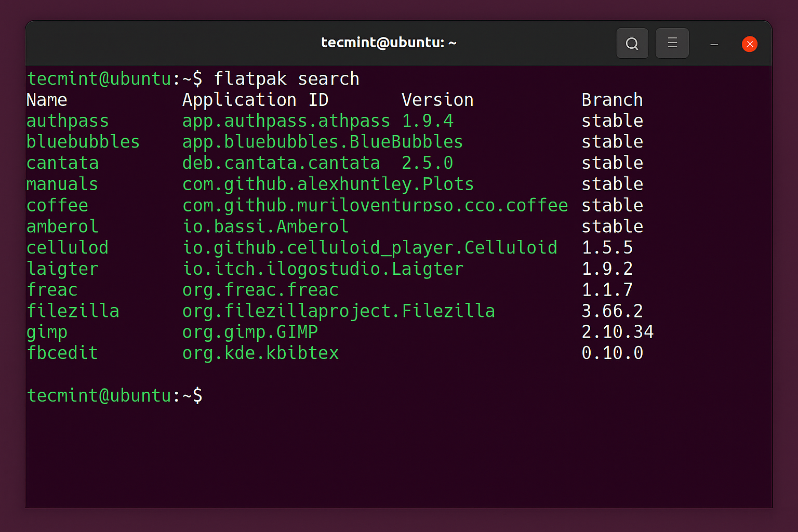Screen dimensions: 798x532
Task: Select the org.kde.kbibtex application ID
Action: pyautogui.click(x=260, y=353)
